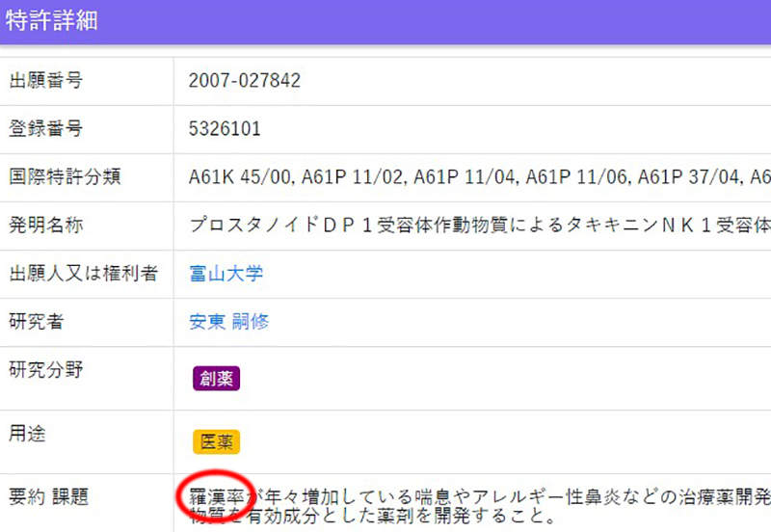Open the 富山大学 applicant link
771x532 pixels.
(226, 274)
